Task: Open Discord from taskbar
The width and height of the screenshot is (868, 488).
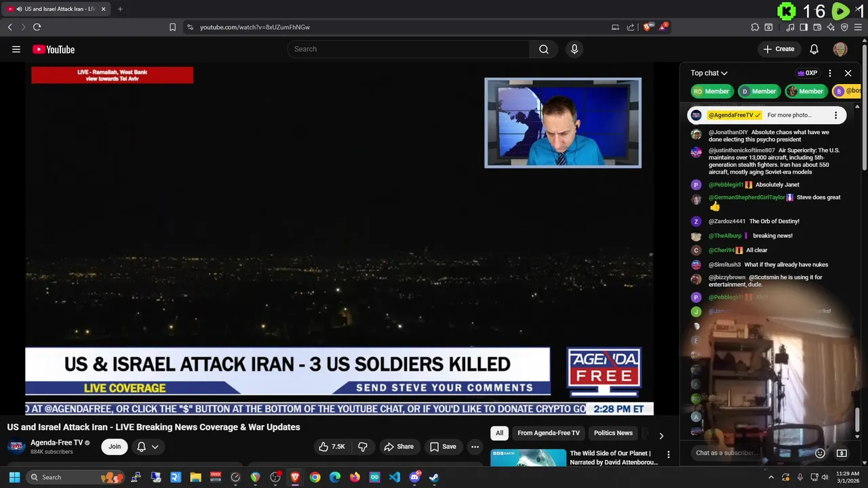Action: [414, 477]
